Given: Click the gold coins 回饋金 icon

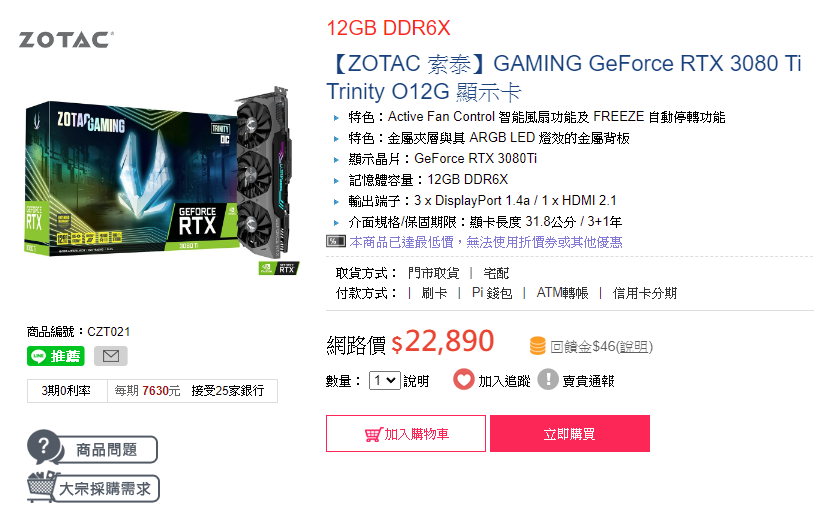Looking at the screenshot, I should [538, 346].
